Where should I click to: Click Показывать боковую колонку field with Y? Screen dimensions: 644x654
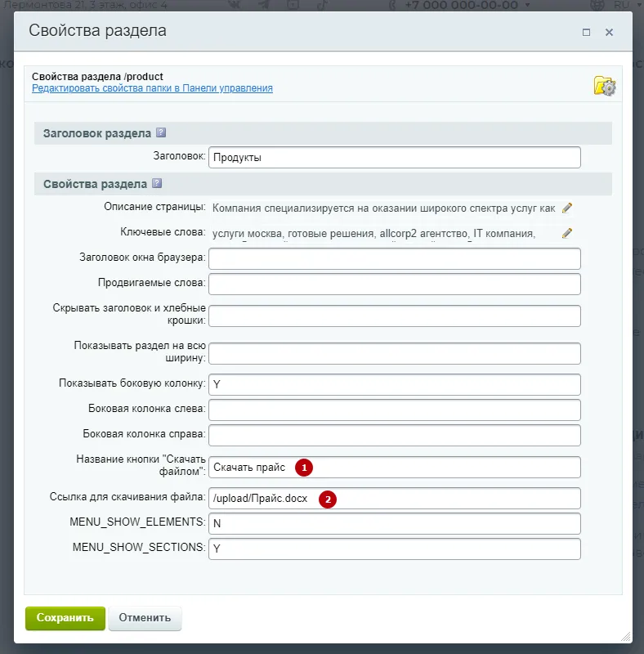pyautogui.click(x=395, y=384)
